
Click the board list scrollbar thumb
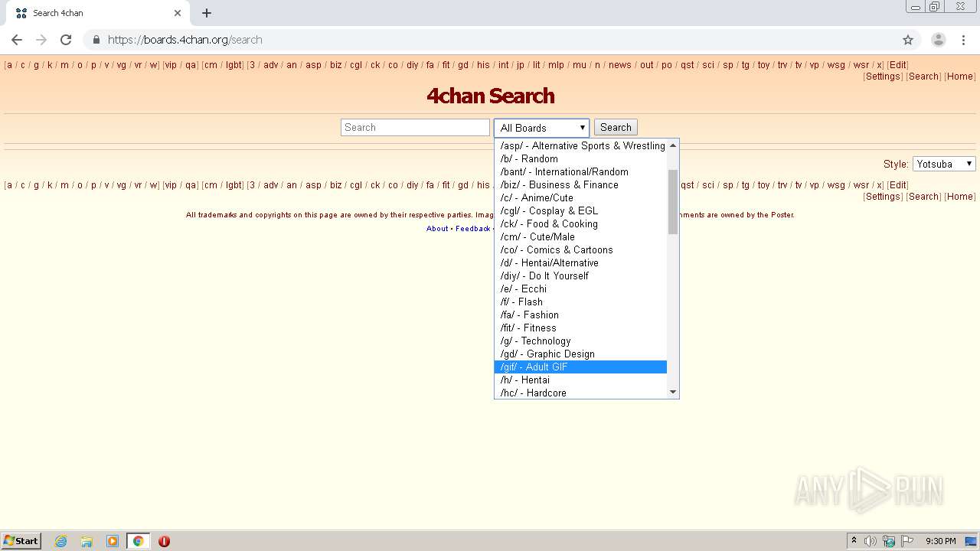pyautogui.click(x=673, y=202)
